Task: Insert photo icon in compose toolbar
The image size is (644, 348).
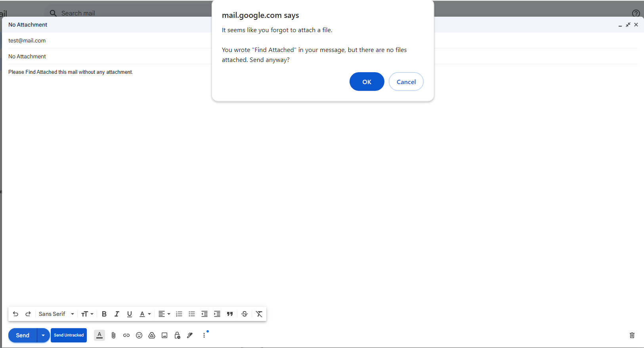Action: (x=164, y=335)
